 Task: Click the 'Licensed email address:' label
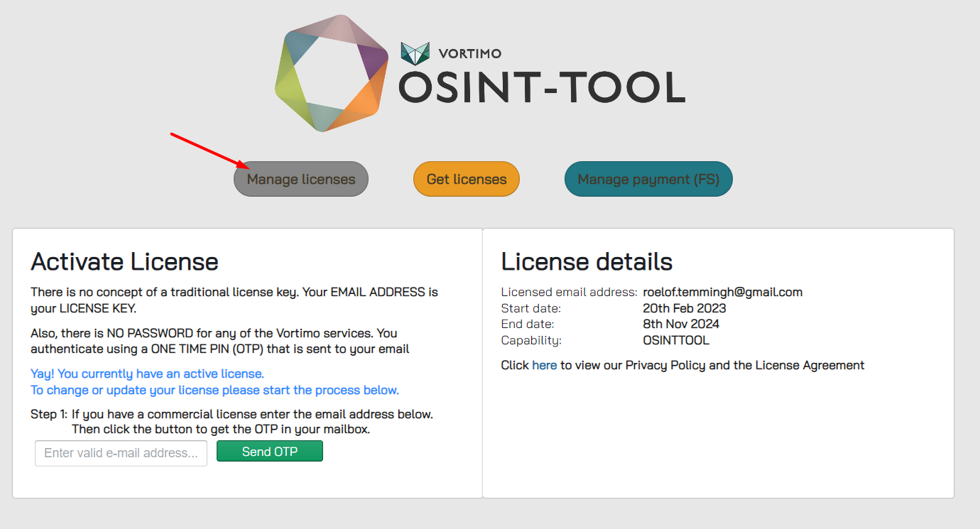click(569, 292)
